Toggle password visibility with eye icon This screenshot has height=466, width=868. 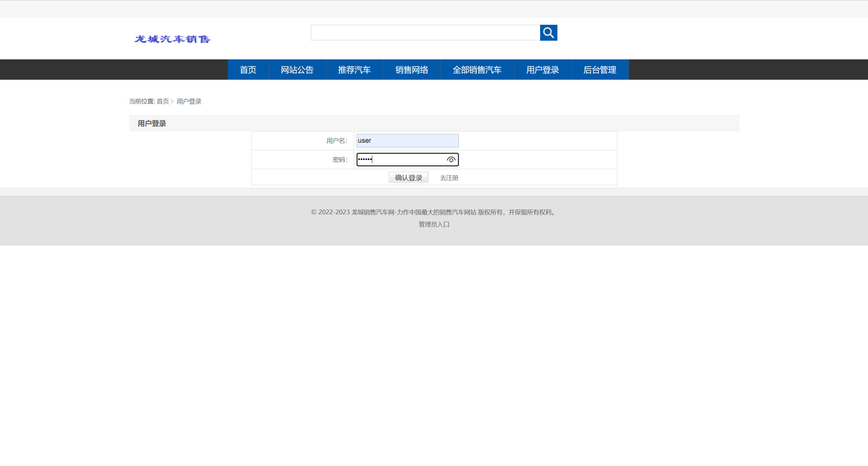pos(451,159)
